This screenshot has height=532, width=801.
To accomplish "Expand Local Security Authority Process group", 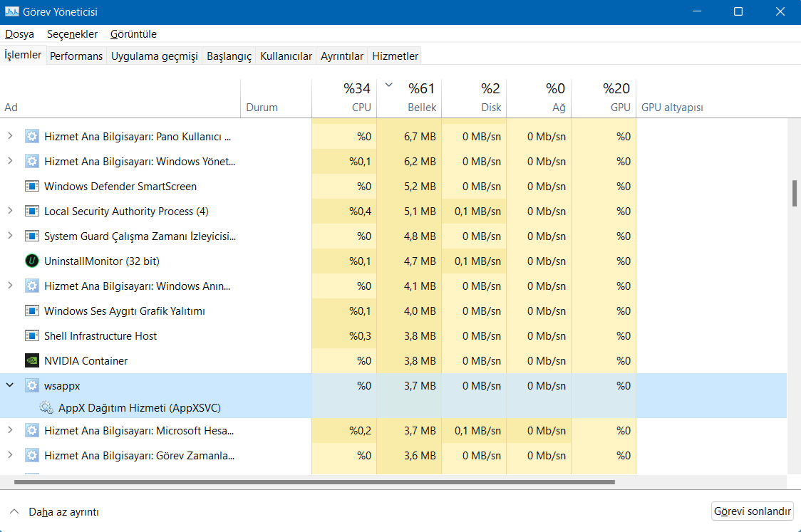I will coord(10,211).
